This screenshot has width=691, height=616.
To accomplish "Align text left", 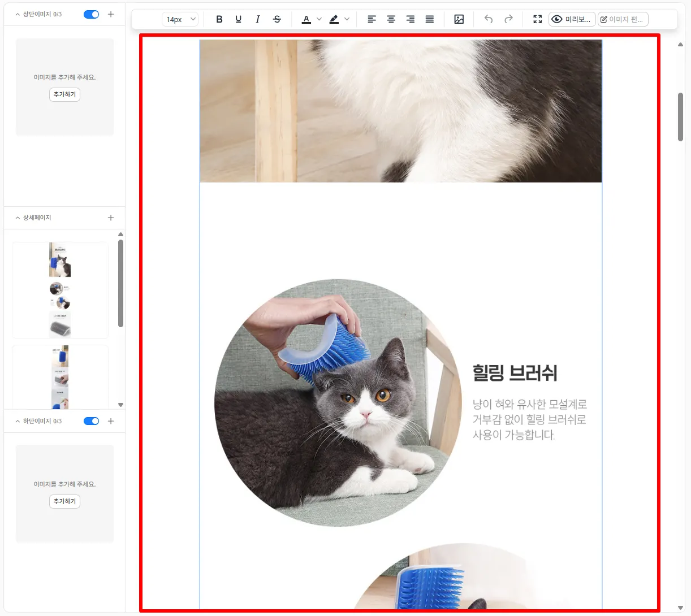I will [x=372, y=19].
